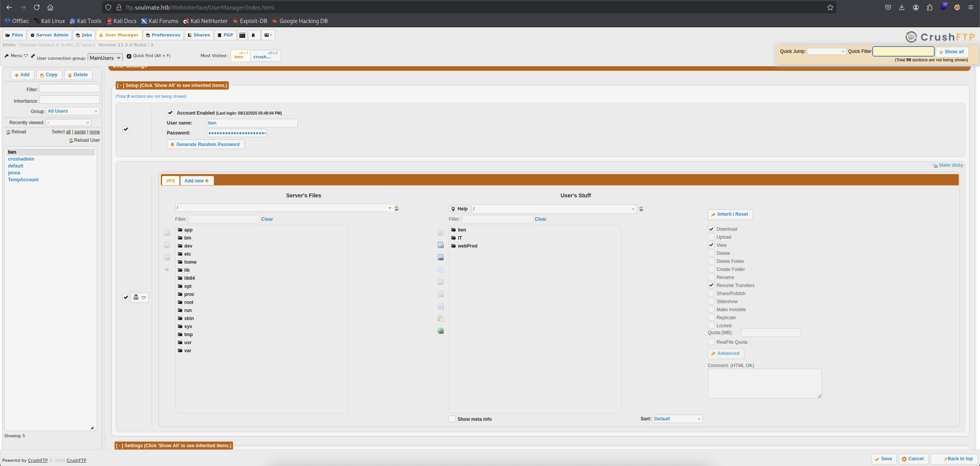Enable the Upload permission checkbox
This screenshot has width=980, height=466.
711,237
